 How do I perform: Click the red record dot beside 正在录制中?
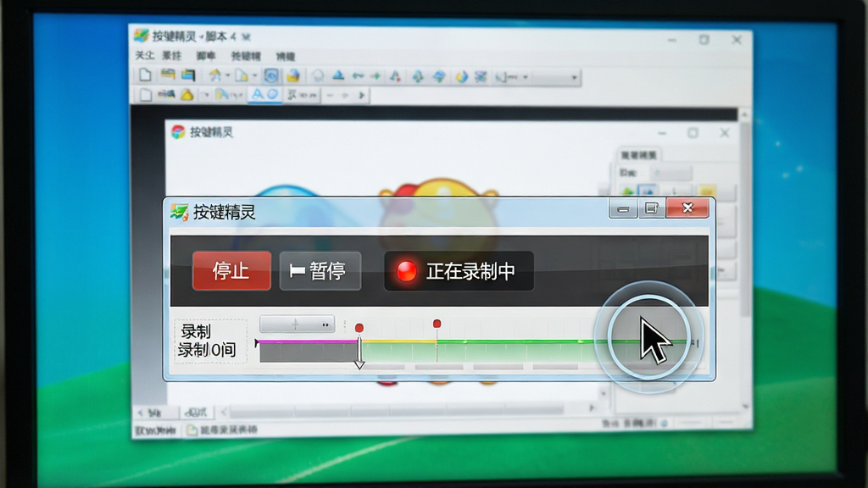pos(407,271)
